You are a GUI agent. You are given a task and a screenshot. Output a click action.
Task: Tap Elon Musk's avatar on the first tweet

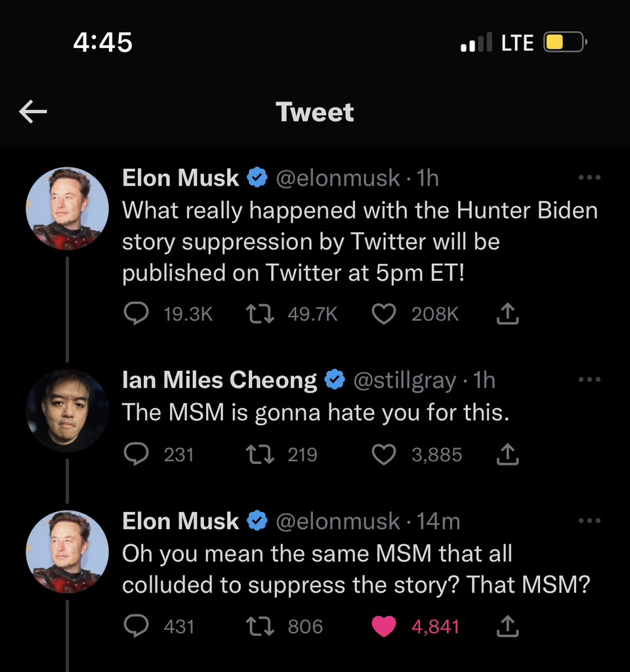point(67,209)
